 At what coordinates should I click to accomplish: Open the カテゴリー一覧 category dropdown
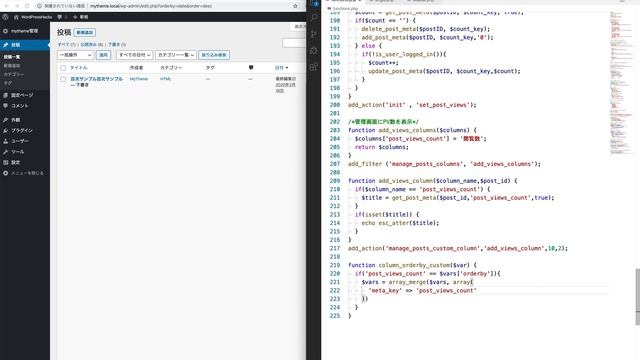176,55
